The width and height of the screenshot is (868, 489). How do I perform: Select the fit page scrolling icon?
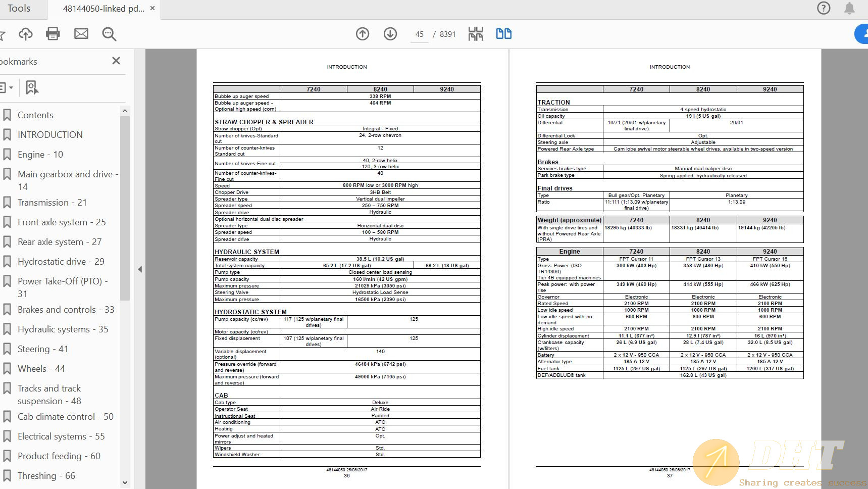(476, 34)
